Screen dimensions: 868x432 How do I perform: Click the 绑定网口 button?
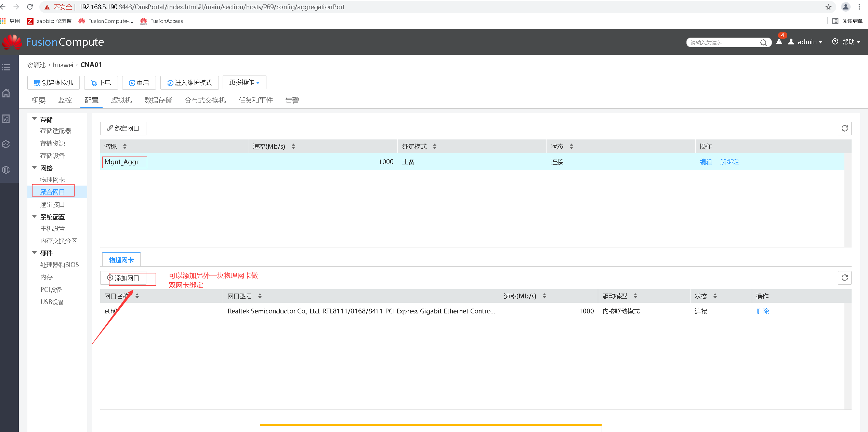(123, 129)
